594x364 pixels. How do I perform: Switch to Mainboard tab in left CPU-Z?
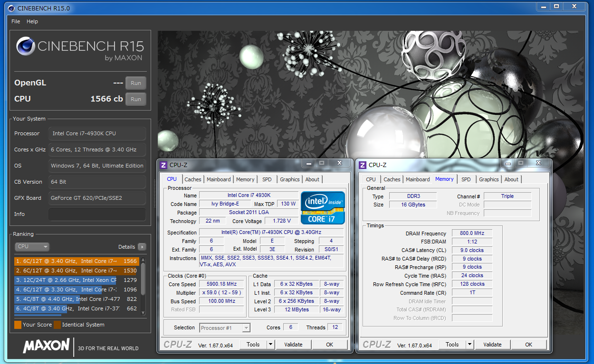pyautogui.click(x=219, y=179)
